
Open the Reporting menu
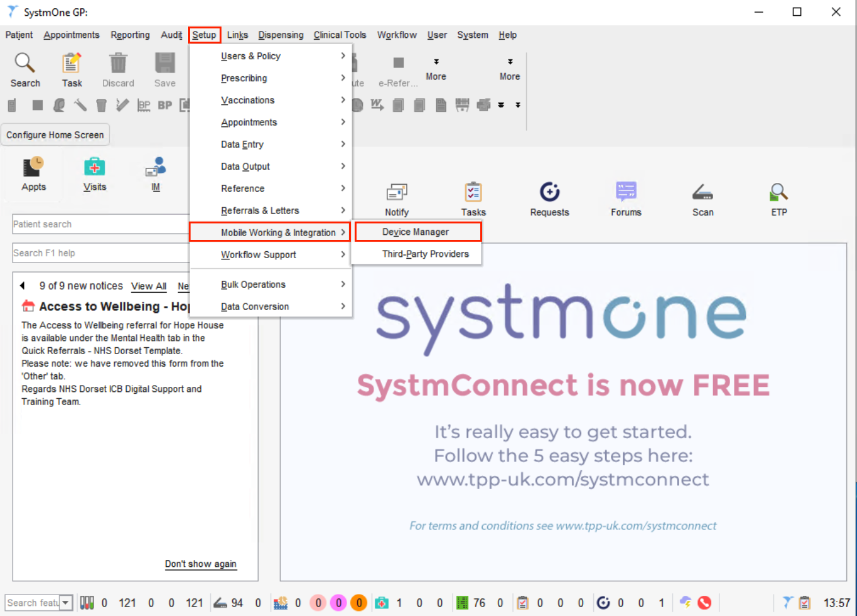click(130, 35)
